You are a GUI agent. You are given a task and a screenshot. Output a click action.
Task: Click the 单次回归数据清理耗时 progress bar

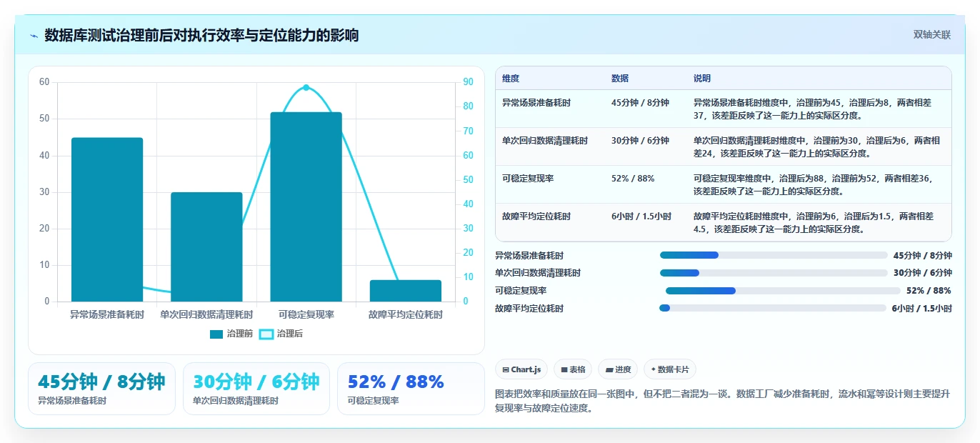(773, 273)
